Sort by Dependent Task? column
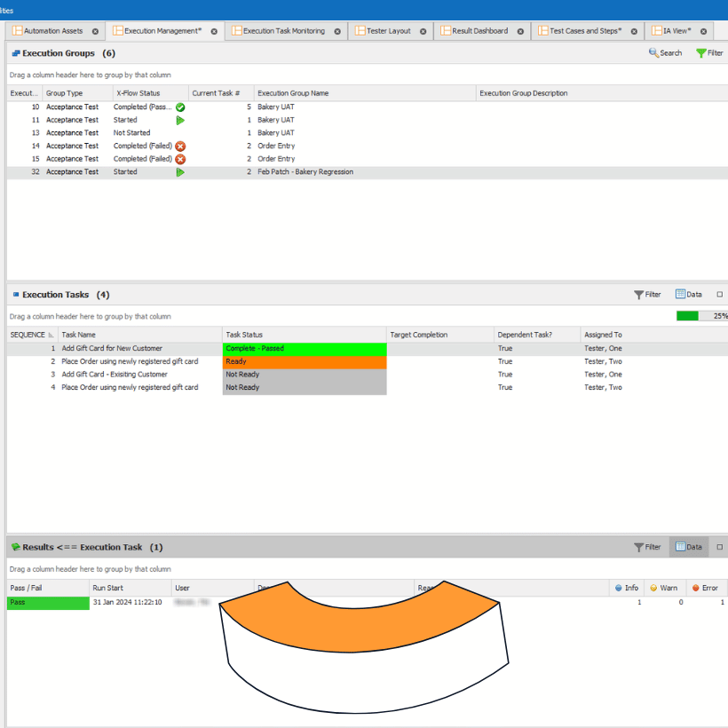The width and height of the screenshot is (728, 728). (x=537, y=335)
